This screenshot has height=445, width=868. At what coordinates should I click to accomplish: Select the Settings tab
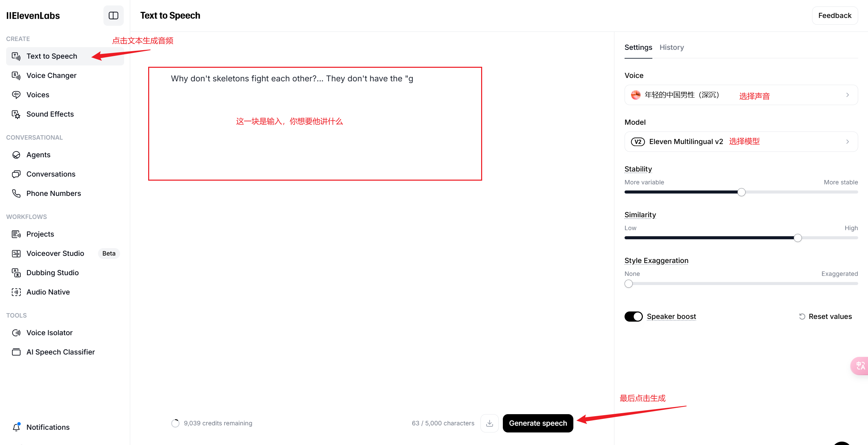[x=638, y=47]
